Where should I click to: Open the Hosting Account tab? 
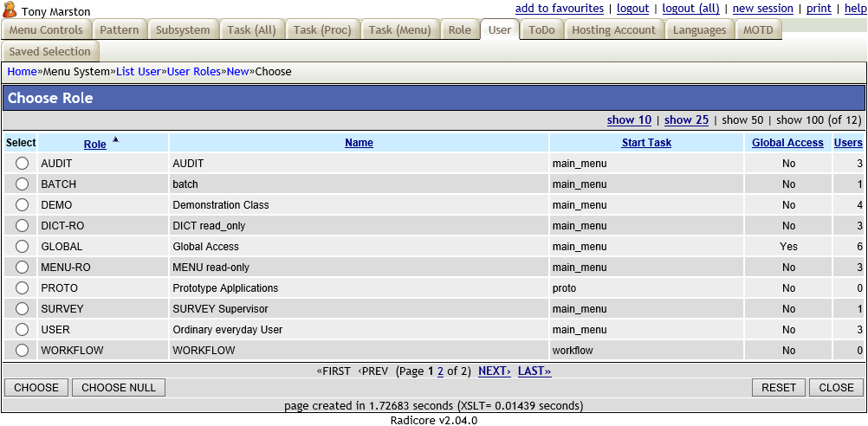pyautogui.click(x=613, y=30)
